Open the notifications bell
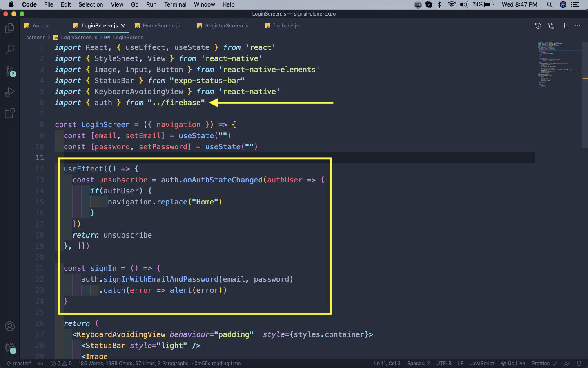588x368 pixels. pos(579,364)
